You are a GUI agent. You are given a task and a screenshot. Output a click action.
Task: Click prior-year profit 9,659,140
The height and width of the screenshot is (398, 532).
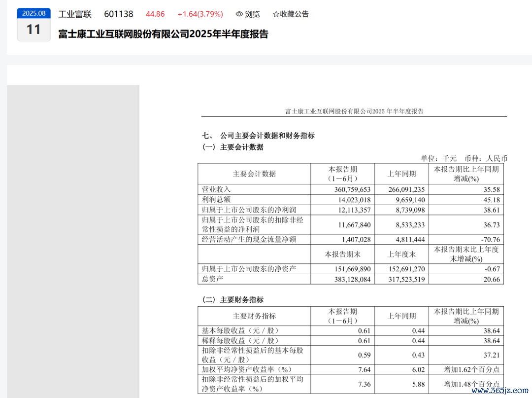tap(410, 200)
